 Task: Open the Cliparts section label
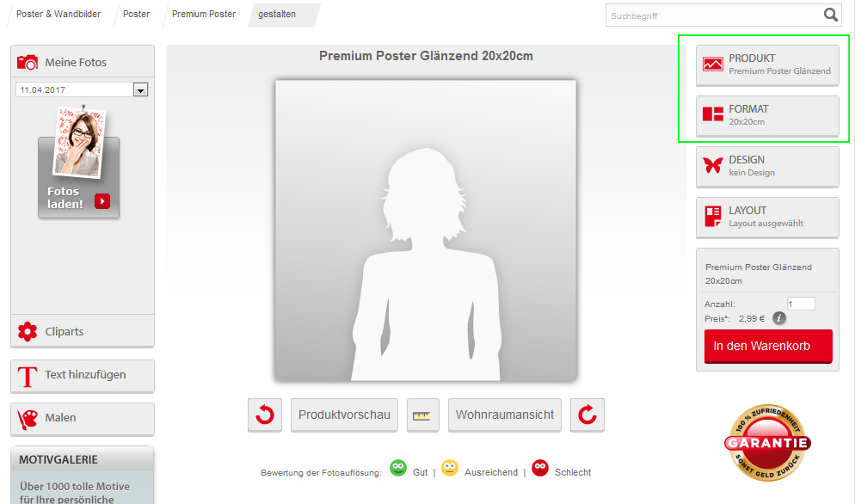[x=65, y=331]
